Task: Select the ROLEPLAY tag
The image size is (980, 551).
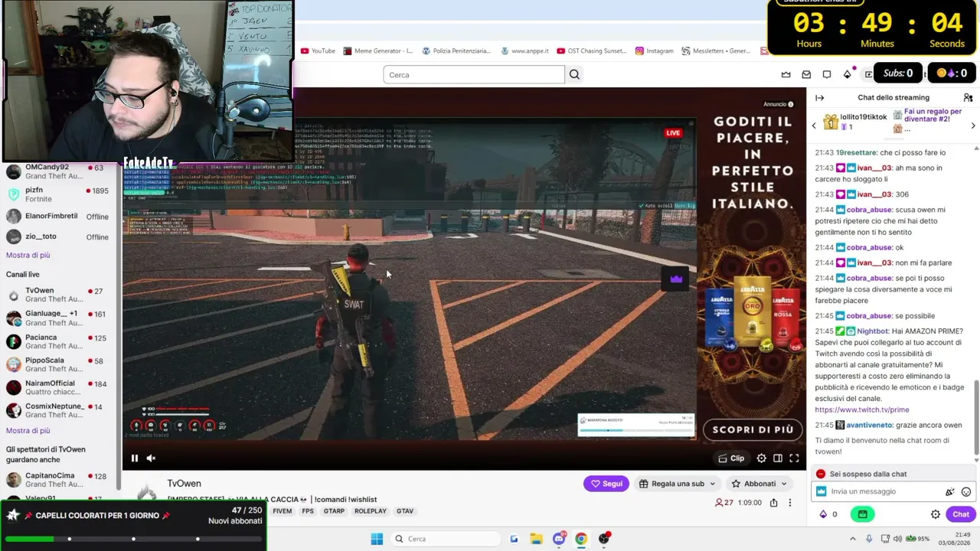Action: 371,511
